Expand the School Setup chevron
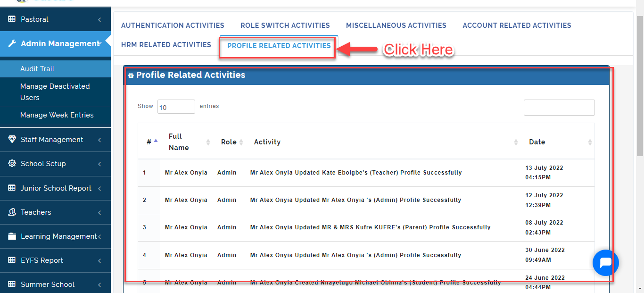The width and height of the screenshot is (644, 293). tap(99, 164)
